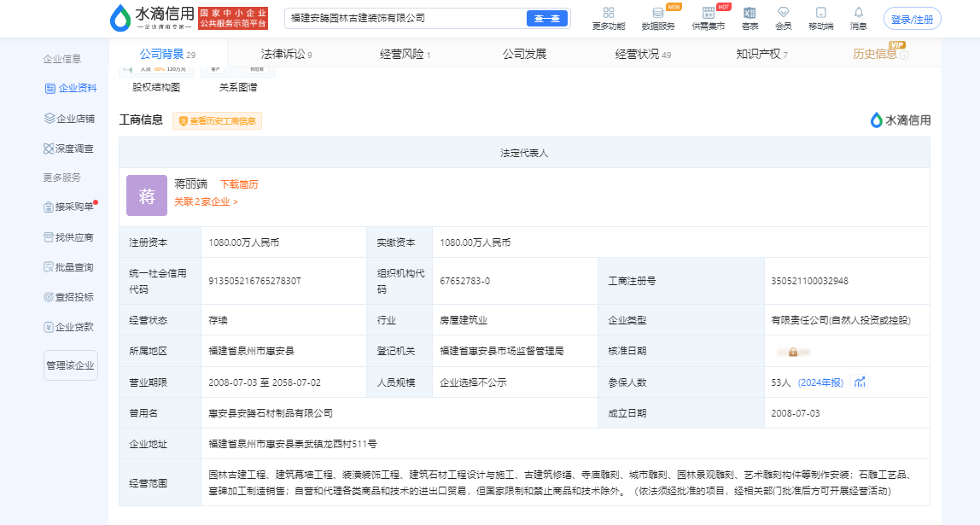Open 数据服务 database icon
Viewport: 980px width, 525px height.
coord(657,13)
